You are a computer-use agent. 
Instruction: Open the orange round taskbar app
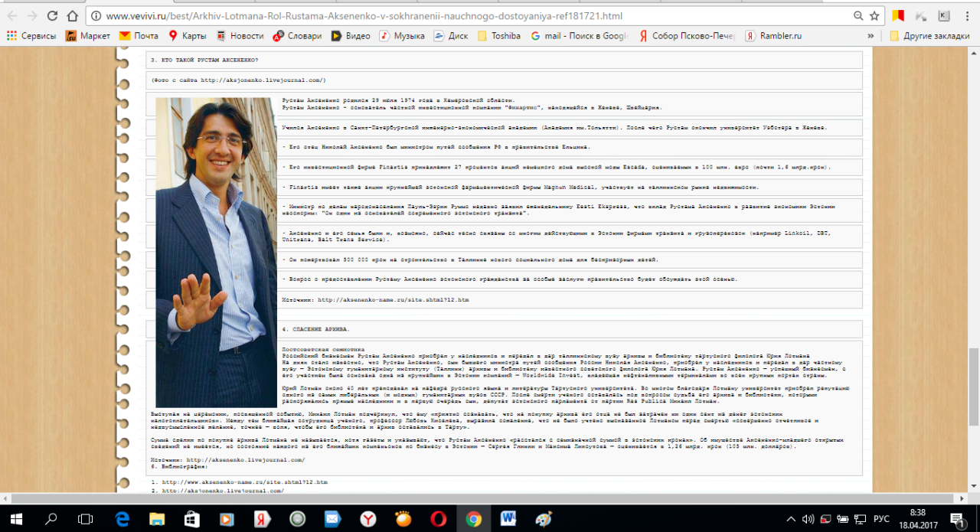pyautogui.click(x=403, y=518)
